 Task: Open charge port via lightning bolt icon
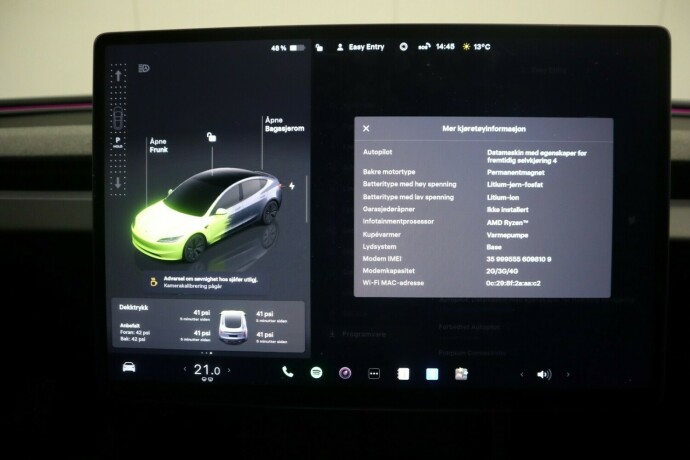coord(292,186)
